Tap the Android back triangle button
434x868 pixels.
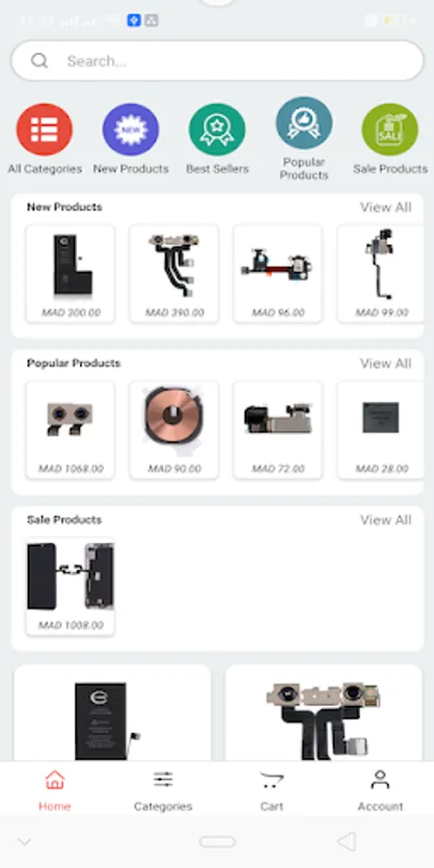coord(346,842)
